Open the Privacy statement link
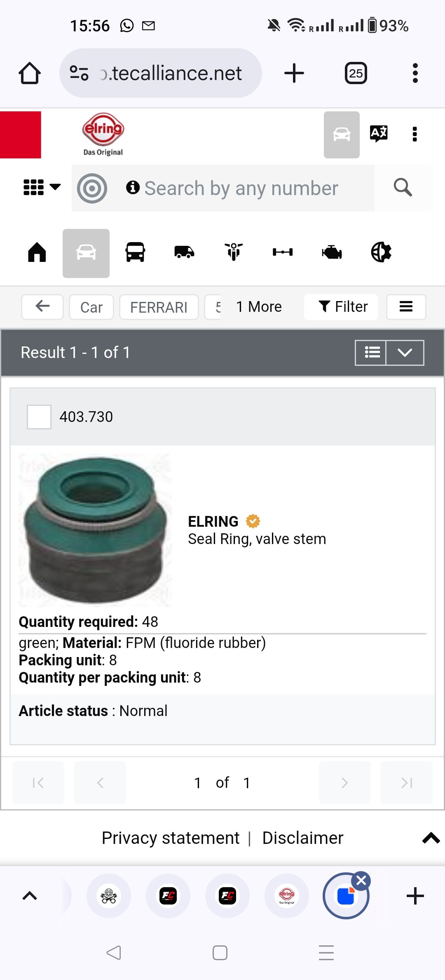 tap(171, 838)
